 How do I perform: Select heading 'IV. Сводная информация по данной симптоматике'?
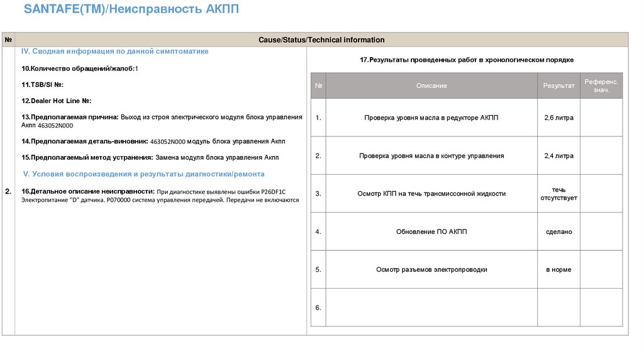(114, 52)
